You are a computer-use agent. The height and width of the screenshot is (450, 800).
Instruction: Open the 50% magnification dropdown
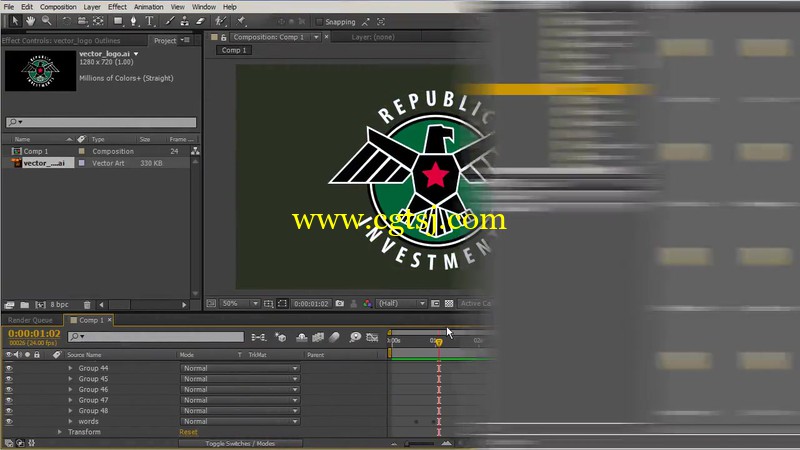click(x=240, y=303)
